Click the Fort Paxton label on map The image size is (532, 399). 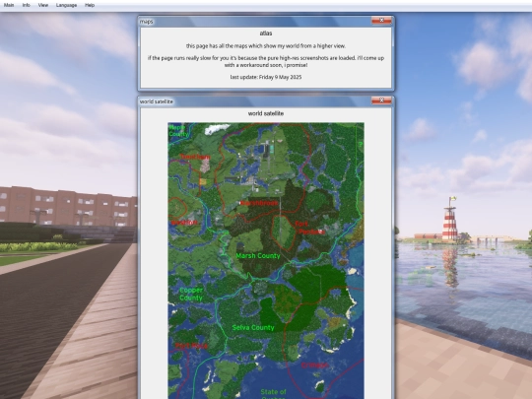[x=309, y=228]
